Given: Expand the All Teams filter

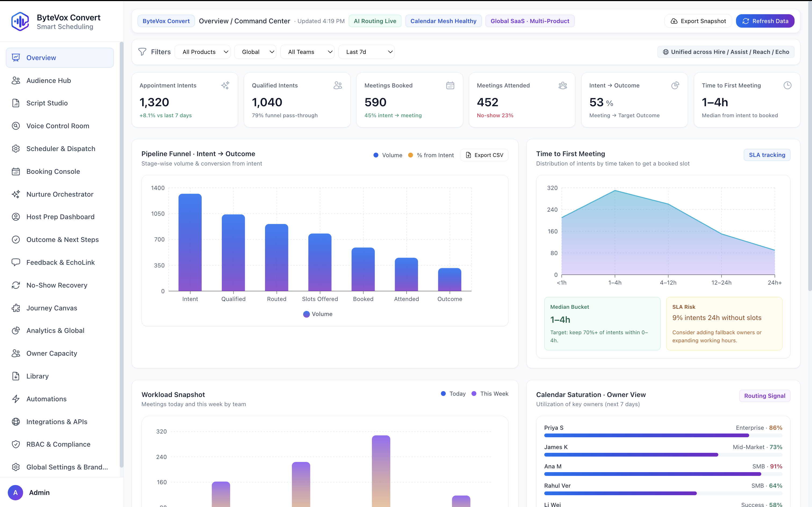Looking at the screenshot, I should point(307,52).
